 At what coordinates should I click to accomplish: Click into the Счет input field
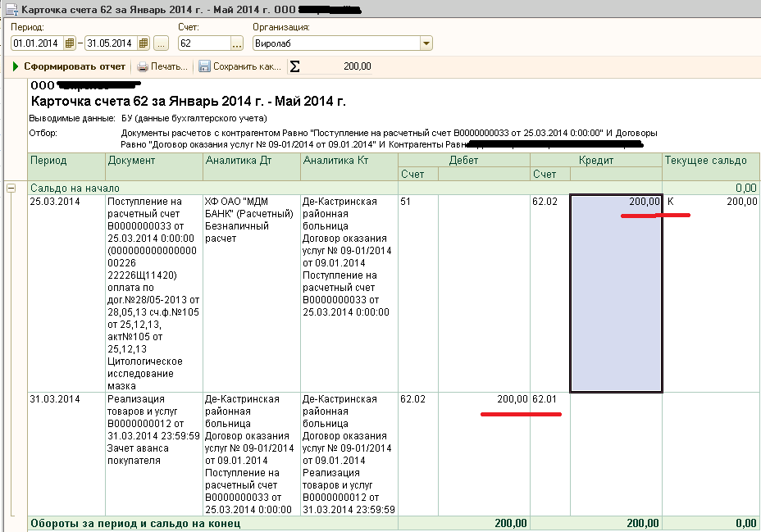[203, 43]
